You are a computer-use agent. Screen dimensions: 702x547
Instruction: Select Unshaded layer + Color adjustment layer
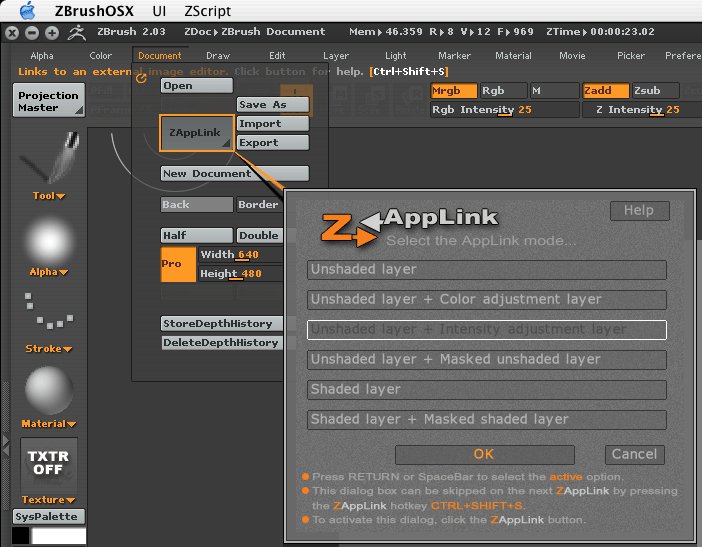[487, 300]
